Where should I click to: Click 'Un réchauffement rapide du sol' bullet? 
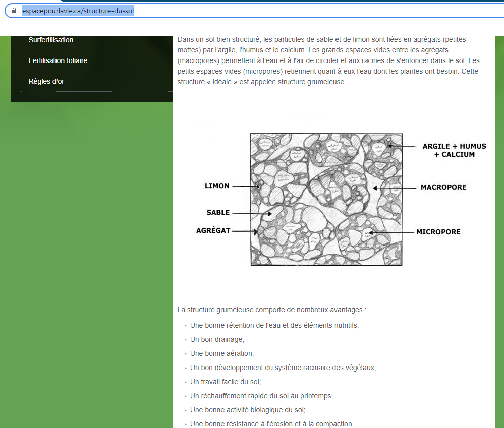tap(261, 396)
